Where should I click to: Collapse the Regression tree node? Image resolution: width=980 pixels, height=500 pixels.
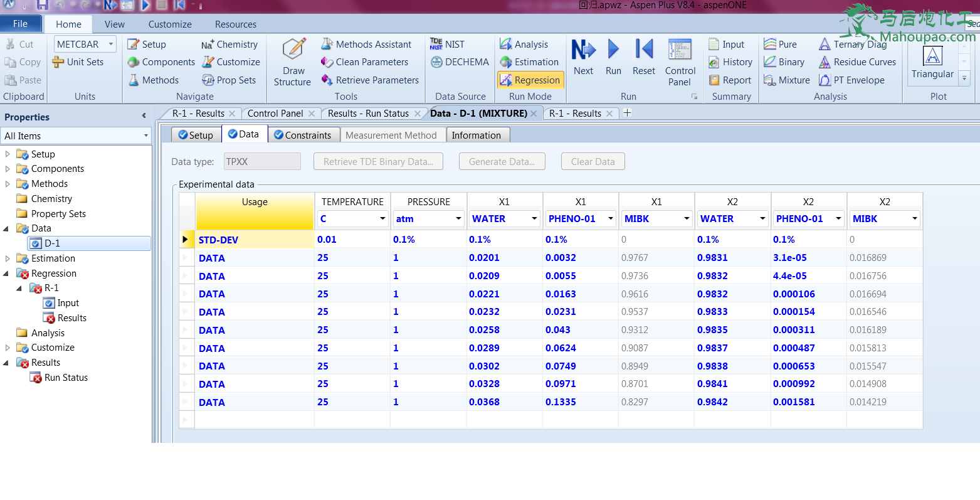tap(6, 274)
